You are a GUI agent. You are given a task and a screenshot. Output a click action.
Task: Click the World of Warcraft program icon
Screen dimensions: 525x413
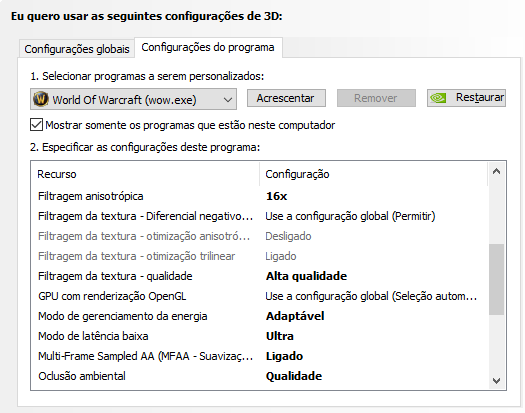41,99
